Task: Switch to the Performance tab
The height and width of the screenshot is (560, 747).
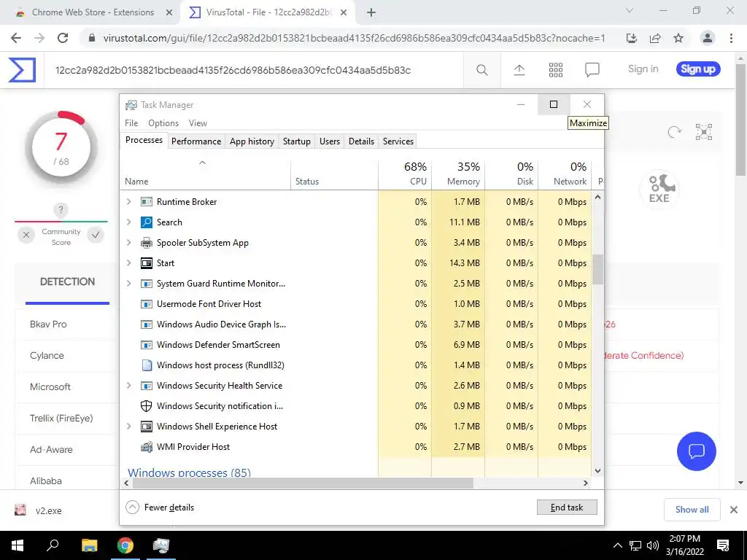Action: (x=196, y=141)
